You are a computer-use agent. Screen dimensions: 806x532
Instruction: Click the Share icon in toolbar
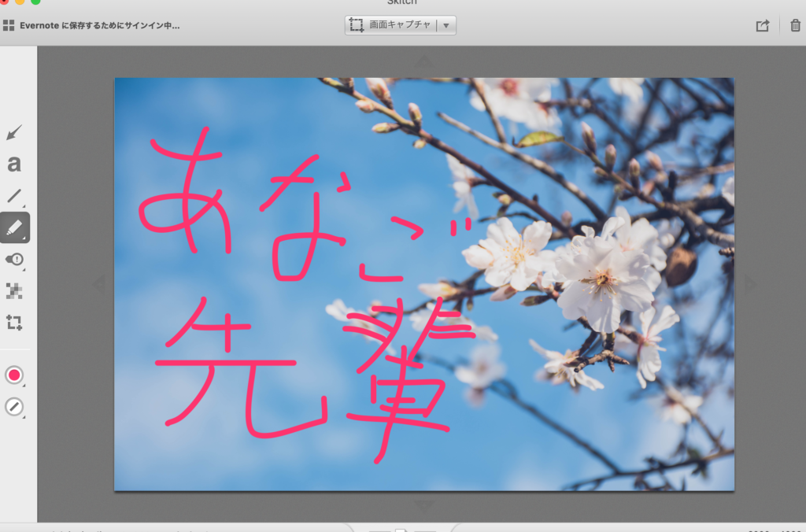762,25
